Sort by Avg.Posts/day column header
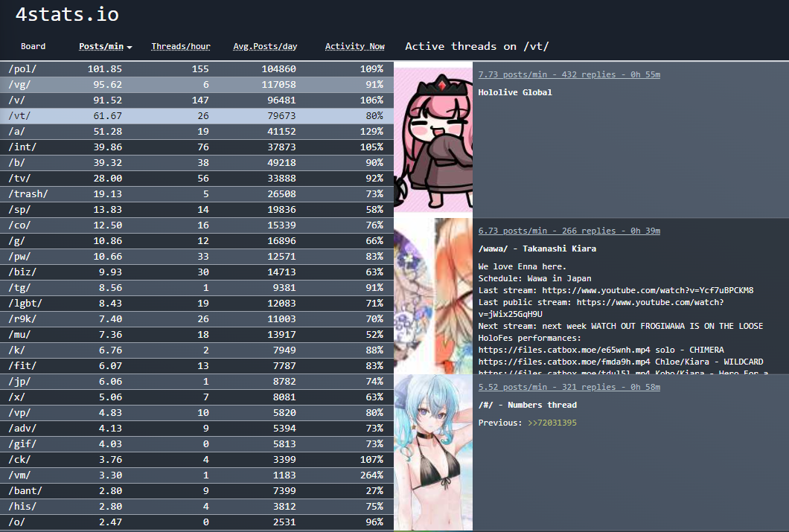 (x=265, y=46)
